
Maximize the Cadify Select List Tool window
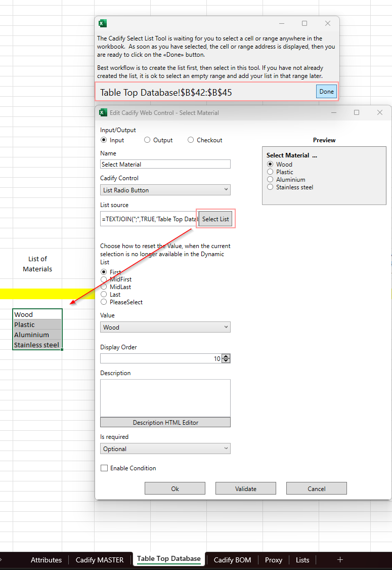click(304, 23)
